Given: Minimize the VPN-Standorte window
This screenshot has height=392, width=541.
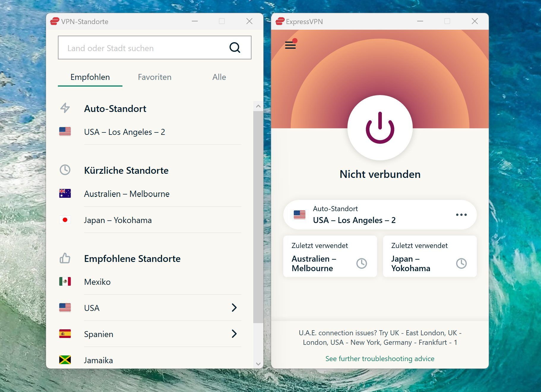Looking at the screenshot, I should point(195,21).
